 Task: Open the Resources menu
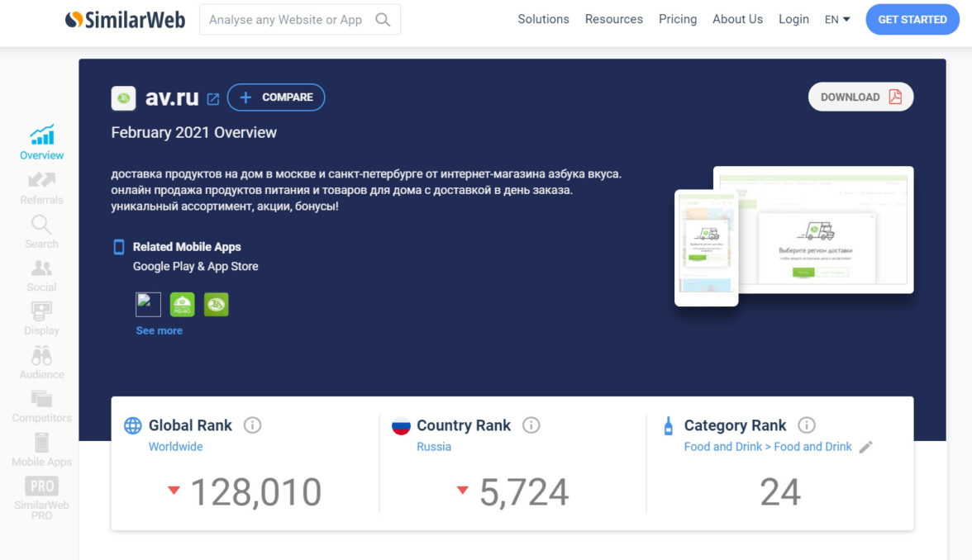pos(613,19)
